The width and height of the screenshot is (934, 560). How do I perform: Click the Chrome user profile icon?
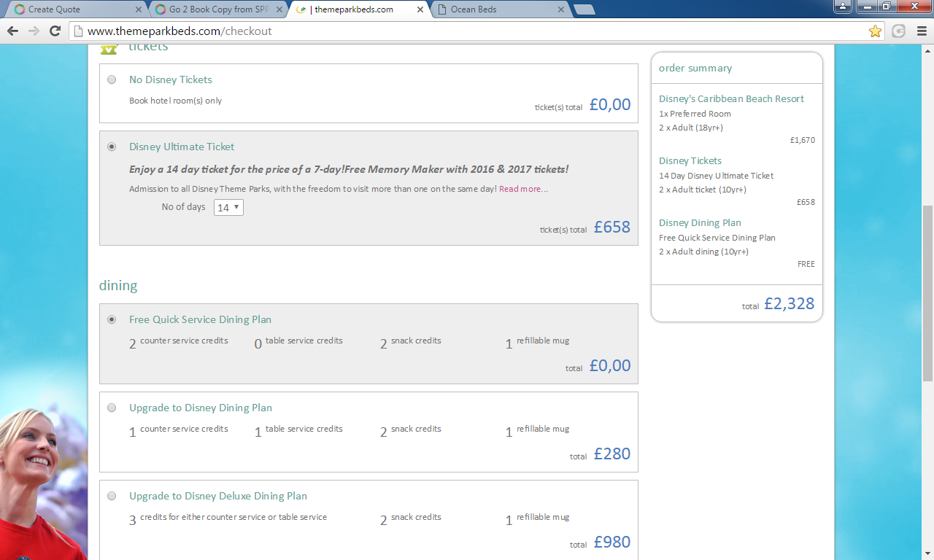tap(843, 7)
